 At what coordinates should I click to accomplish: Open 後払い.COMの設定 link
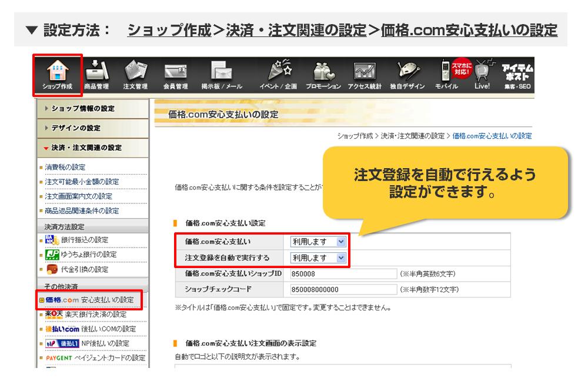click(x=108, y=329)
